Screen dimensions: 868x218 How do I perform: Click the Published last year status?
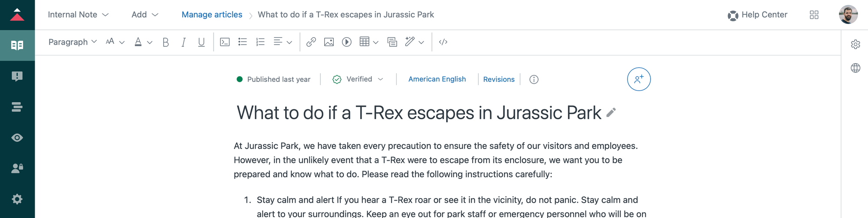[273, 79]
